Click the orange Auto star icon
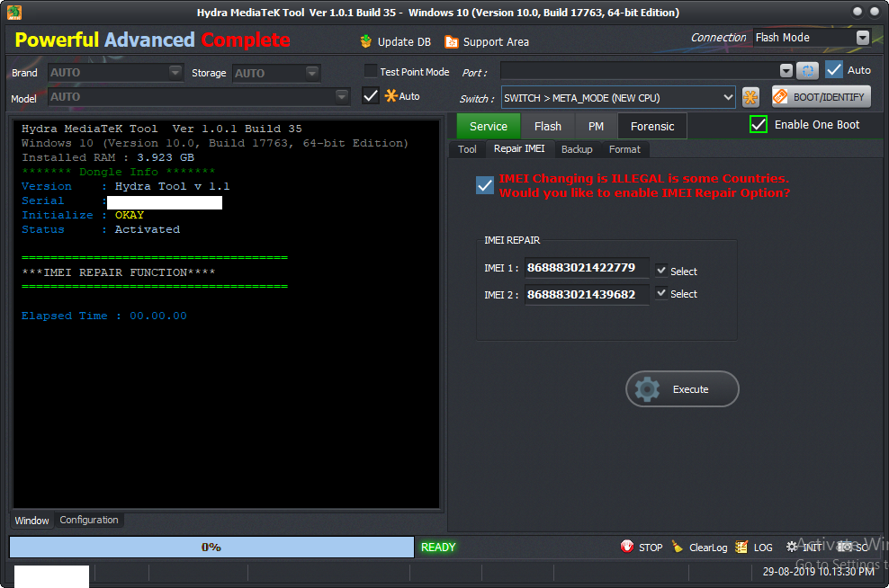Screen dimensions: 889x588 tap(391, 95)
